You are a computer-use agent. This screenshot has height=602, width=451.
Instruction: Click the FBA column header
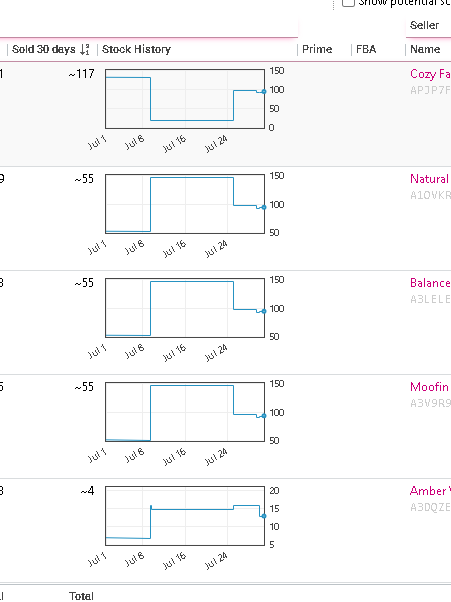[x=366, y=50]
